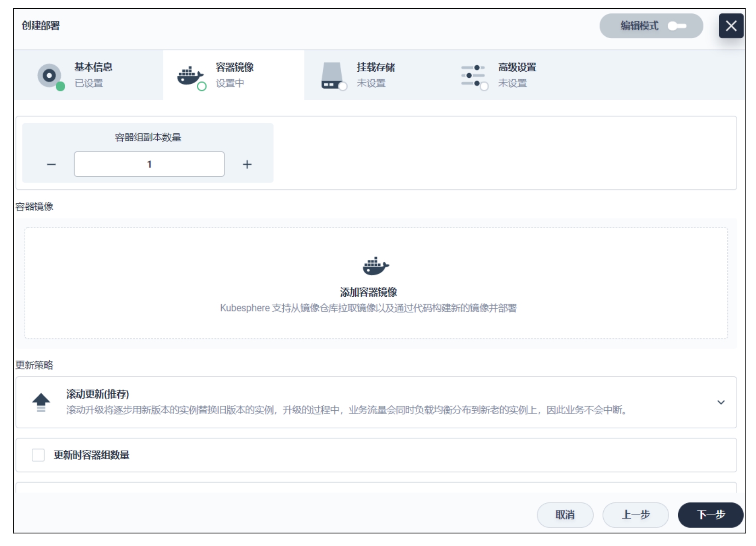Toggle the 编辑模式 edit mode switch
This screenshot has width=756, height=546.
pyautogui.click(x=676, y=26)
